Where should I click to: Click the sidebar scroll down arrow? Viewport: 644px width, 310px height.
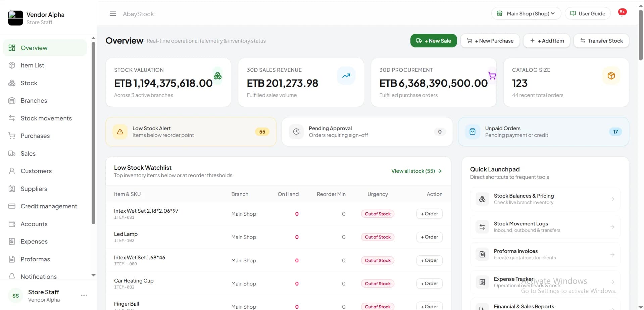click(x=93, y=275)
